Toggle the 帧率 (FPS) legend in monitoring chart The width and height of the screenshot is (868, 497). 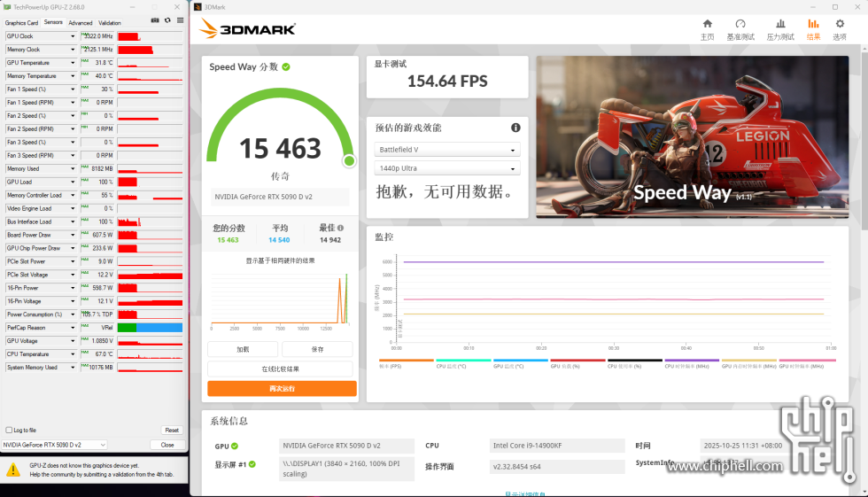pyautogui.click(x=406, y=363)
